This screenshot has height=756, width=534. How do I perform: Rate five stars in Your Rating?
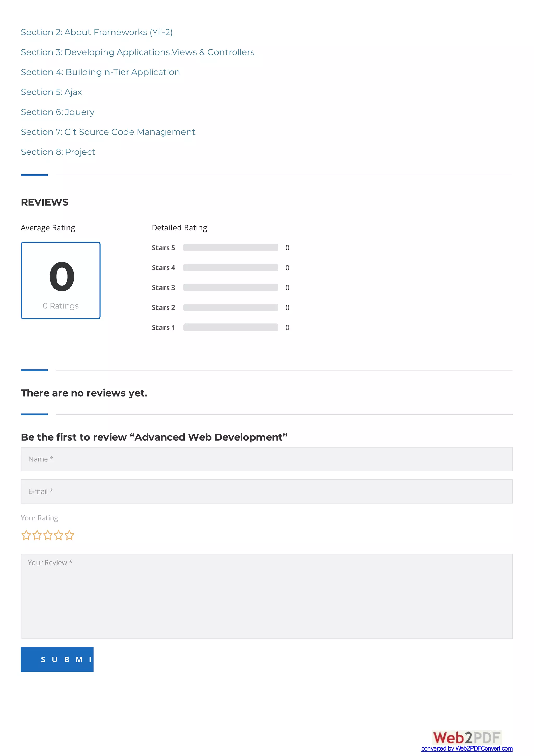(69, 535)
